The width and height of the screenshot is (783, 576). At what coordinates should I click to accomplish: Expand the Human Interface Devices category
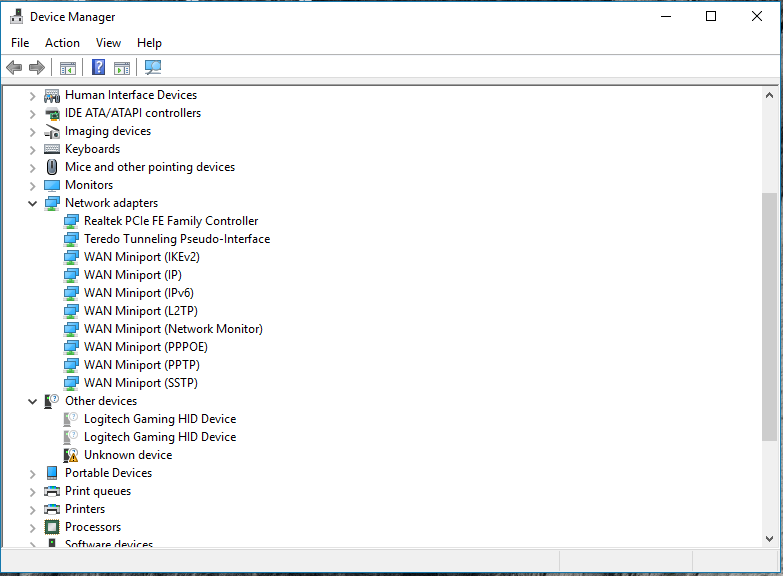pyautogui.click(x=32, y=96)
